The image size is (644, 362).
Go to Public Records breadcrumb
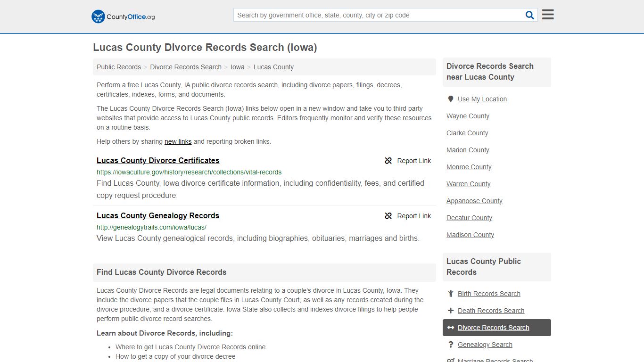[x=119, y=67]
